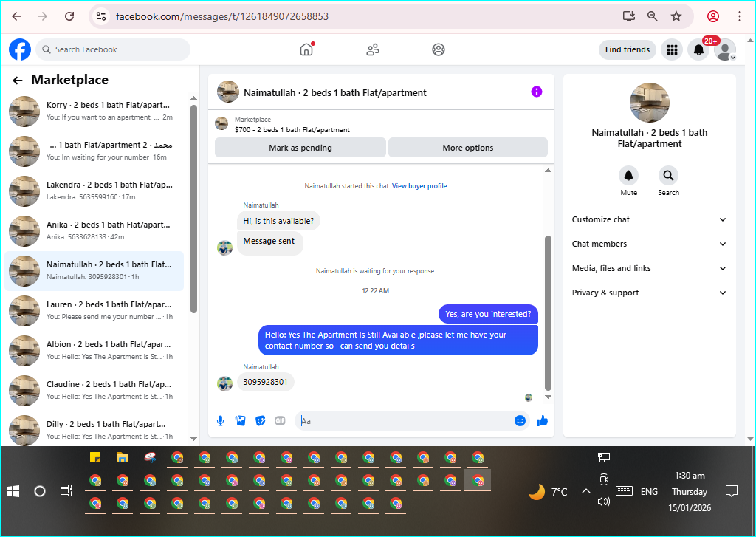Open the notifications bell in header
Screen dimensions: 756x537
tap(698, 49)
